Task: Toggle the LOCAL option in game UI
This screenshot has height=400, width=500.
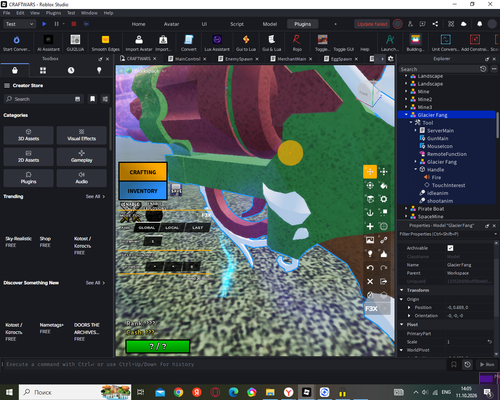Action: click(x=172, y=228)
